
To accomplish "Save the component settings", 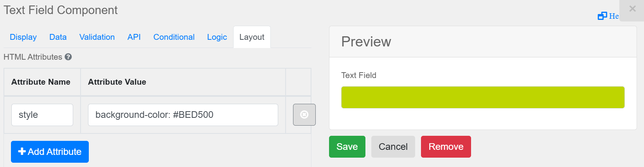I will (347, 147).
